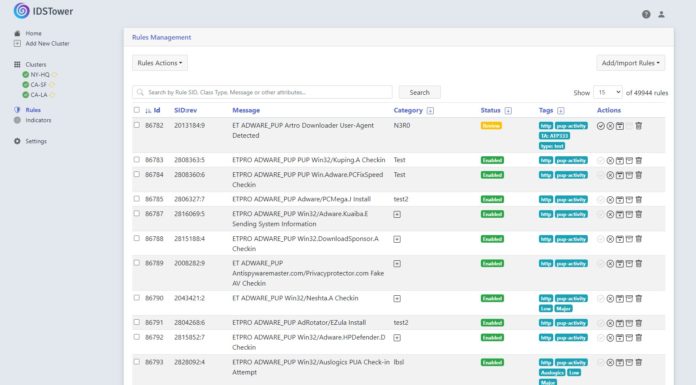Image resolution: width=696 pixels, height=385 pixels.
Task: Delete rule 86792 with trash icon
Action: [x=639, y=338]
